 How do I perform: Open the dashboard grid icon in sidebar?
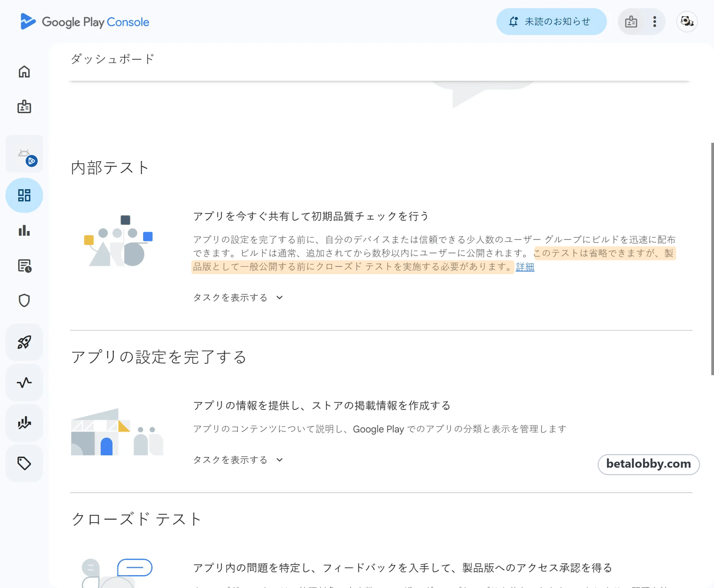pos(24,195)
